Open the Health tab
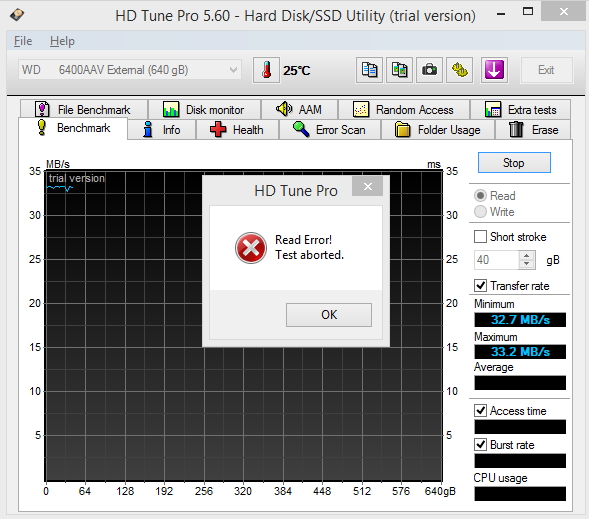This screenshot has height=519, width=589. click(x=237, y=130)
